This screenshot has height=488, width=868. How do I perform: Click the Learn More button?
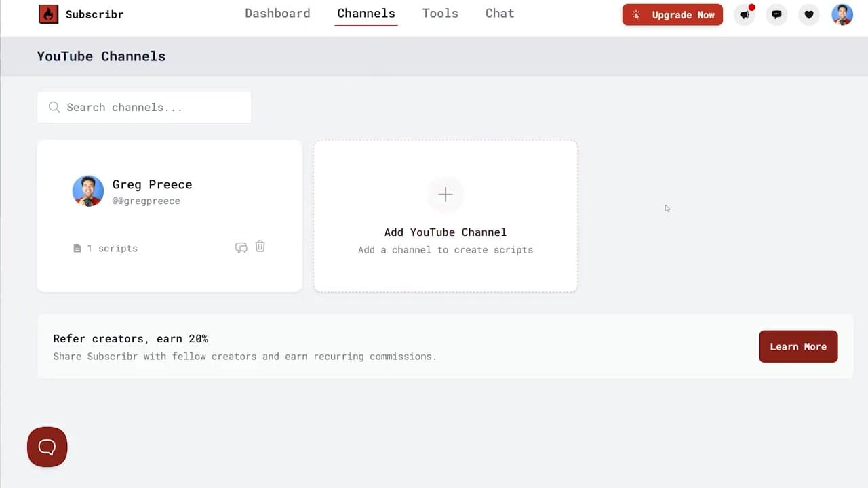(798, 346)
